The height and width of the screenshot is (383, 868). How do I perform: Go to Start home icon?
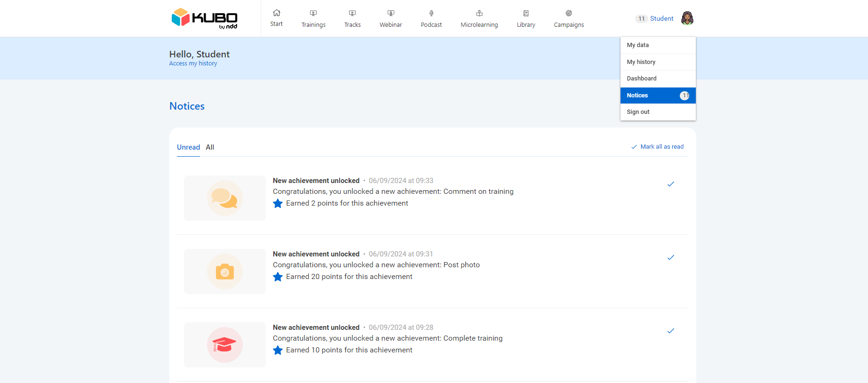coord(277,13)
